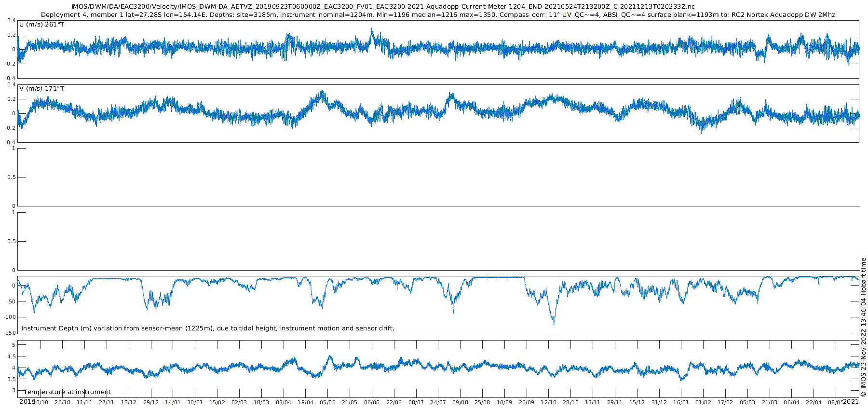Select the '03/04' date tick label
The width and height of the screenshot is (868, 410).
(x=284, y=402)
